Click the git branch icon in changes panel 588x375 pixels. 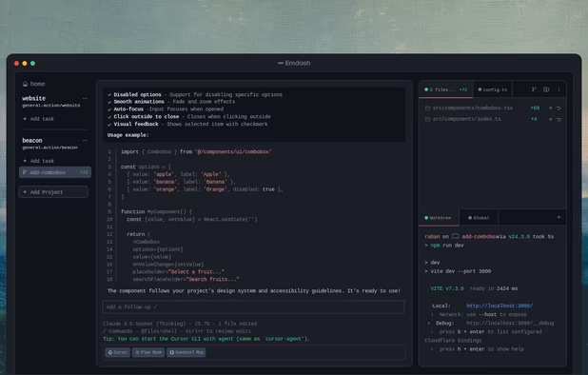click(534, 89)
